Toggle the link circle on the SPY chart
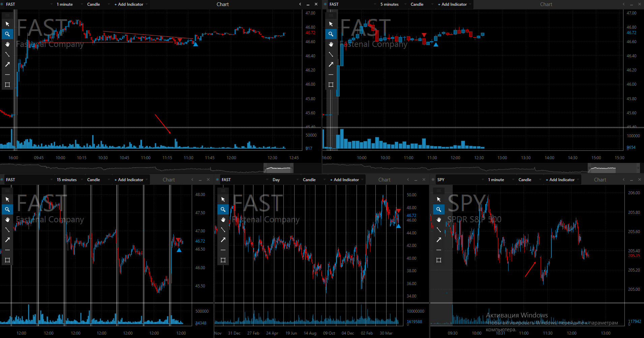This screenshot has width=644, height=338. tap(433, 180)
